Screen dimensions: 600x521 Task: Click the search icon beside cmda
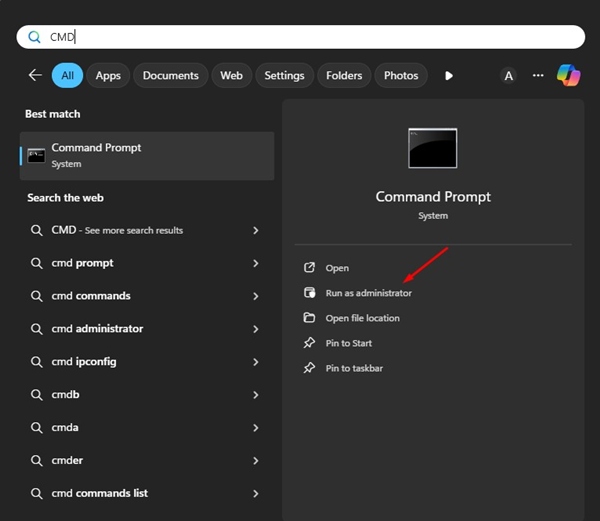(37, 428)
